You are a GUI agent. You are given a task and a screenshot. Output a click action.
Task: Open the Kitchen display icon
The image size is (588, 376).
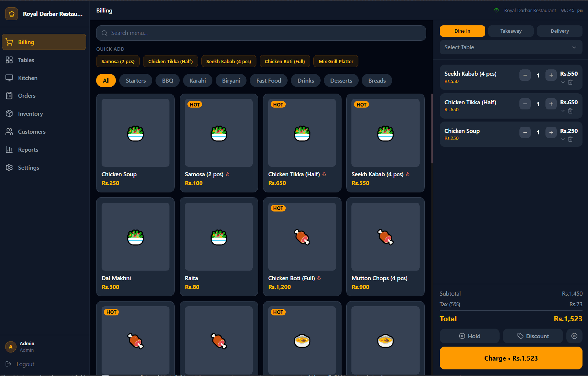(9, 78)
